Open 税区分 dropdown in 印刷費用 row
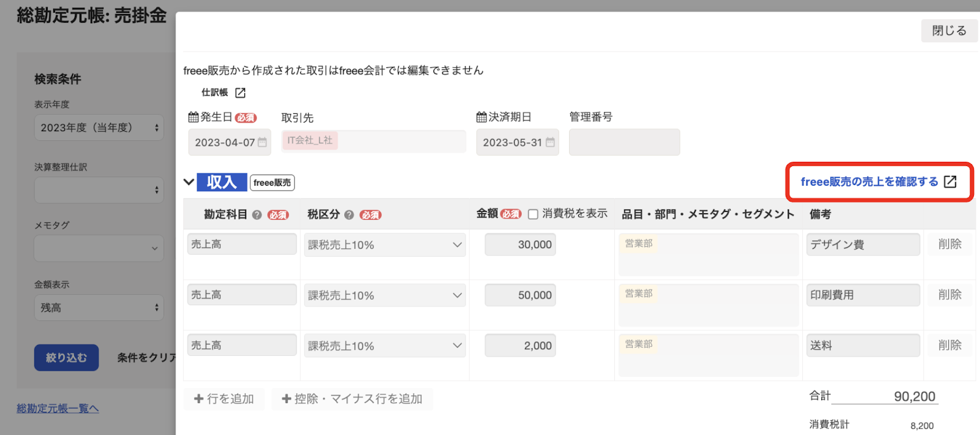 [385, 295]
